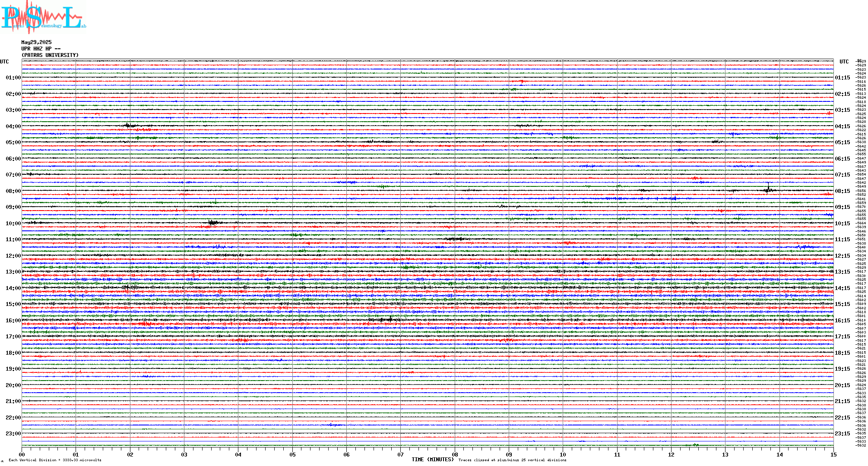This screenshot has width=868, height=466.
Task: Click the 14:15 end-time label
Action: coord(843,288)
